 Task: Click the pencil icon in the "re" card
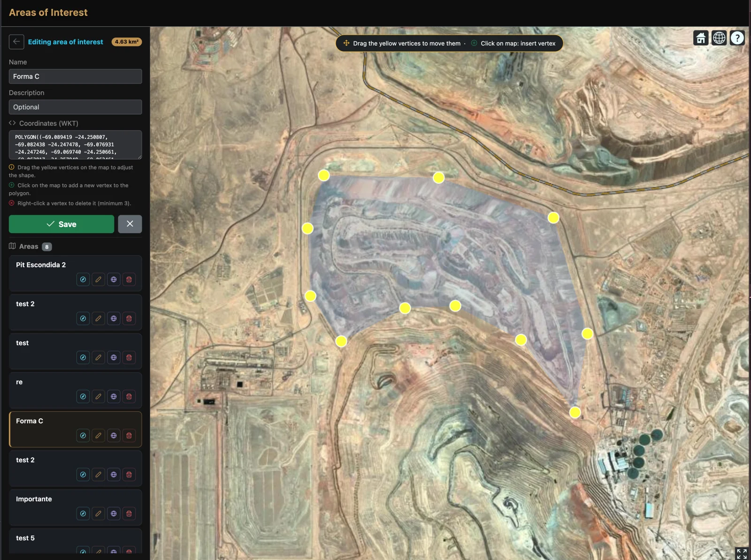tap(98, 396)
